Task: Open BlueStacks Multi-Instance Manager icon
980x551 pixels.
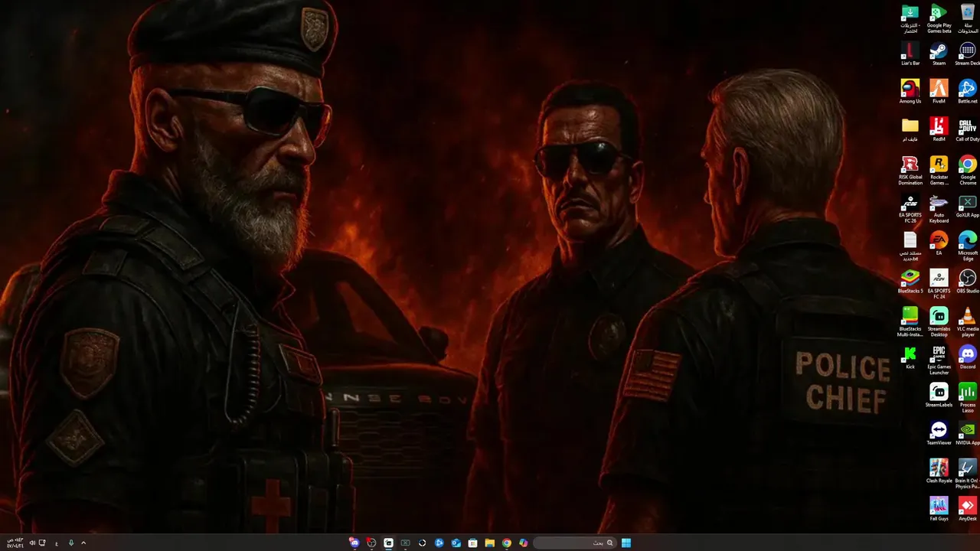Action: coord(910,322)
